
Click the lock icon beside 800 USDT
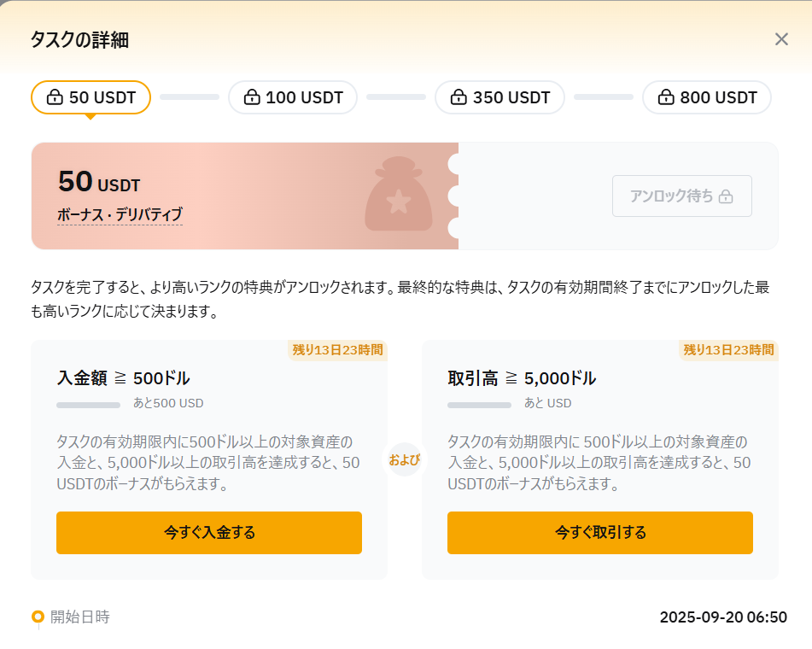666,97
